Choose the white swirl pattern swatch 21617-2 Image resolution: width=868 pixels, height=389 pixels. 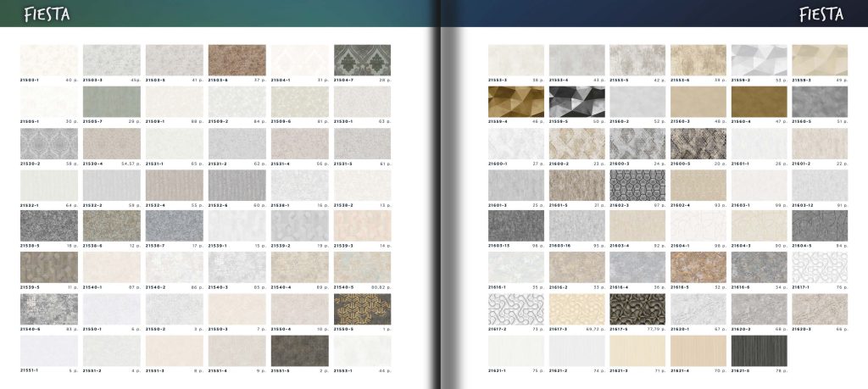pos(516,308)
